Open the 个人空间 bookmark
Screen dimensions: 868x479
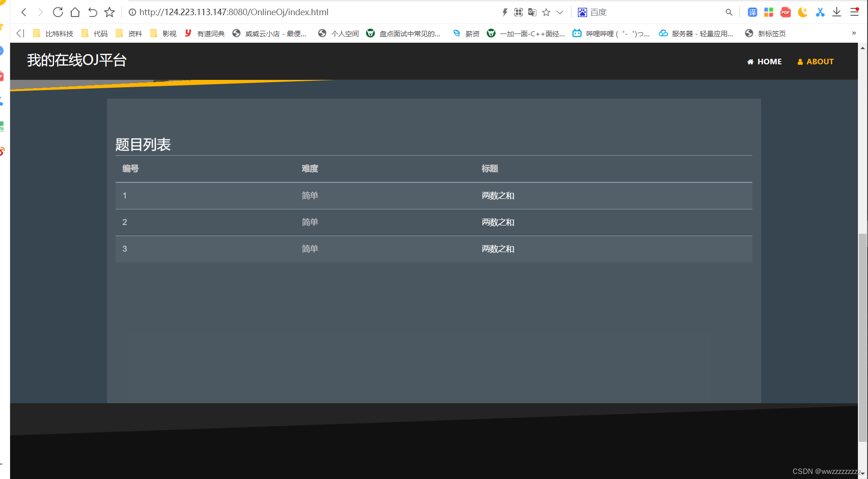339,34
